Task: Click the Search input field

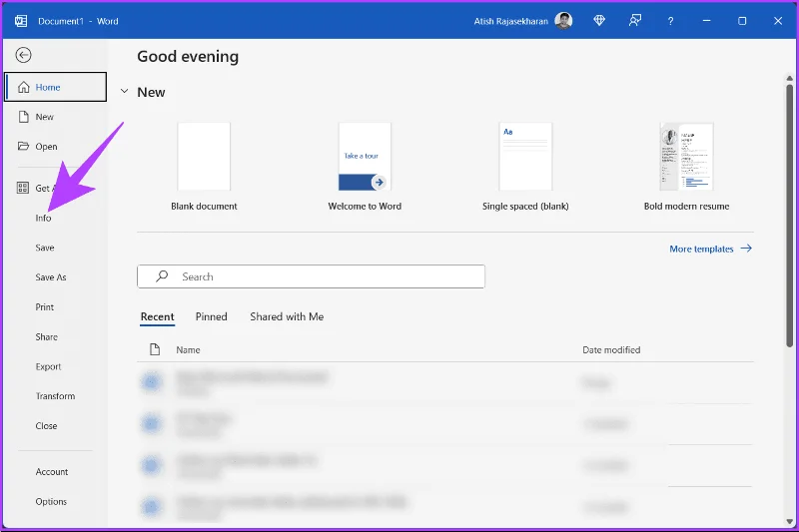Action: pyautogui.click(x=311, y=276)
